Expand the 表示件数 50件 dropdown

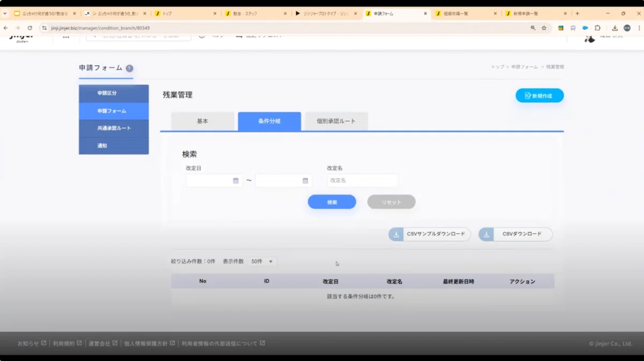[263, 261]
